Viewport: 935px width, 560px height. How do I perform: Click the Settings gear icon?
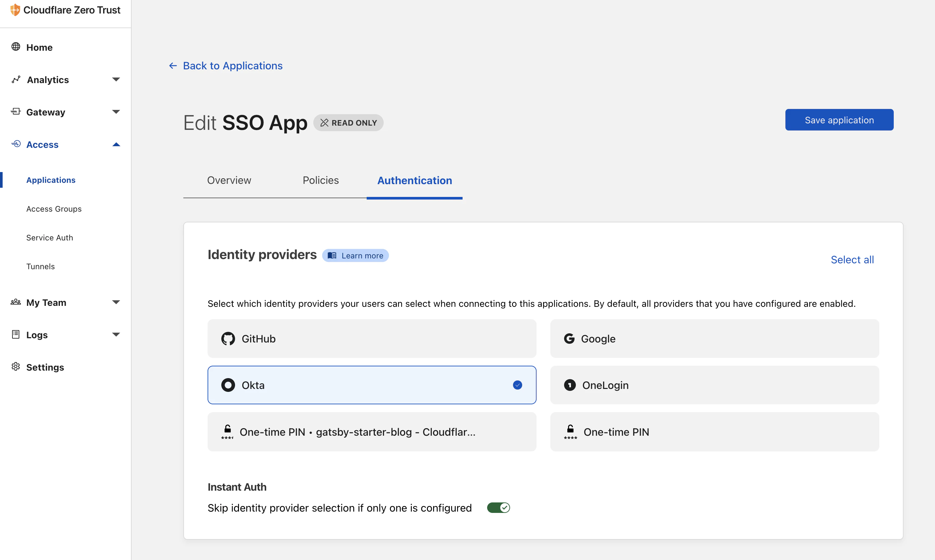coord(15,366)
